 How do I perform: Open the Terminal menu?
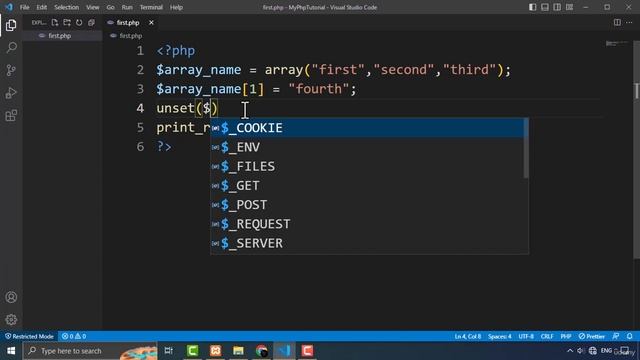pyautogui.click(x=151, y=7)
